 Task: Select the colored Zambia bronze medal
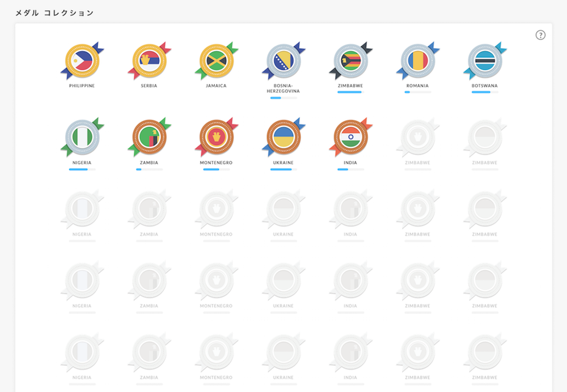149,137
